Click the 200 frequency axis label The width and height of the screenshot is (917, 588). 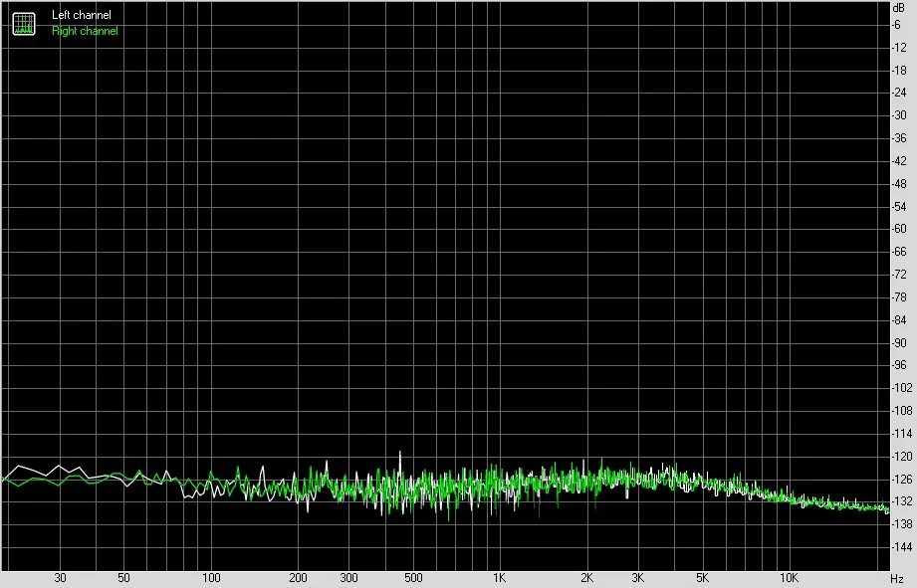point(298,578)
